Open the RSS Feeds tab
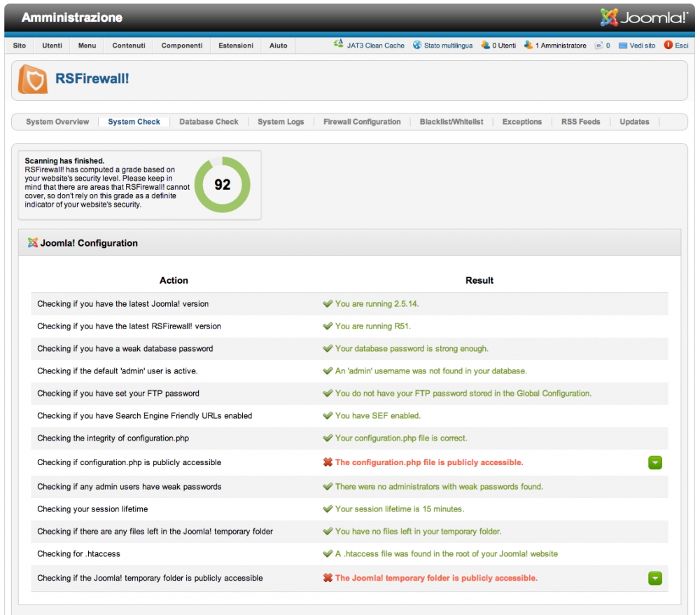The height and width of the screenshot is (615, 700). point(580,121)
